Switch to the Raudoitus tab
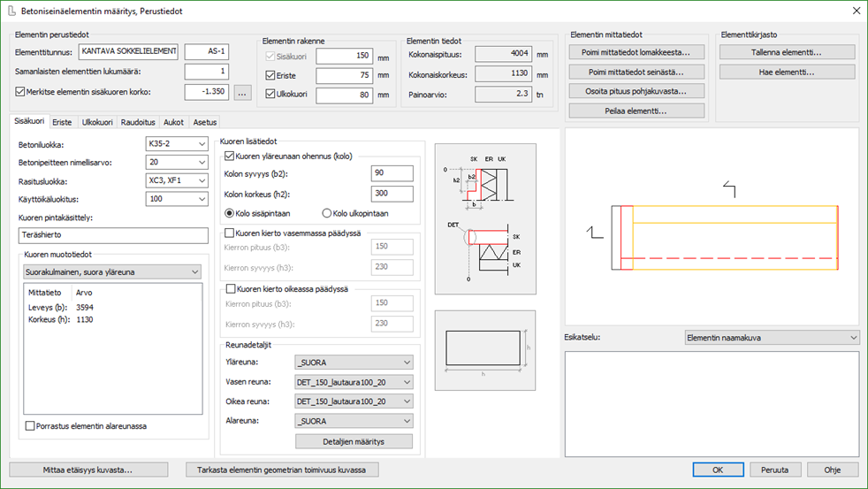 tap(138, 122)
